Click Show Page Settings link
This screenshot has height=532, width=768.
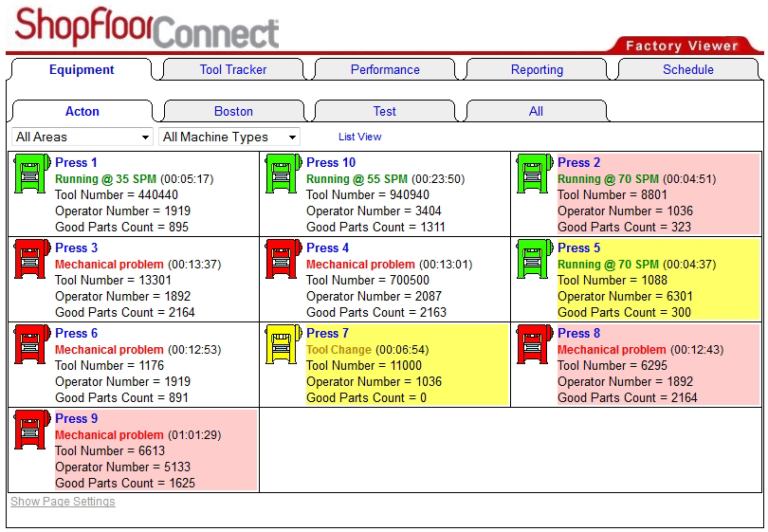click(x=64, y=501)
